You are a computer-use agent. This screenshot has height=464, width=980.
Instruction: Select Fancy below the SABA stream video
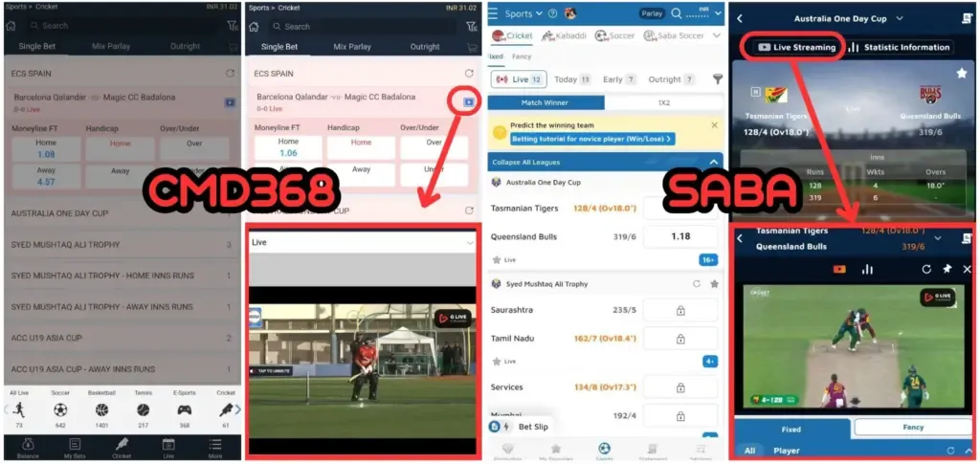[x=913, y=427]
